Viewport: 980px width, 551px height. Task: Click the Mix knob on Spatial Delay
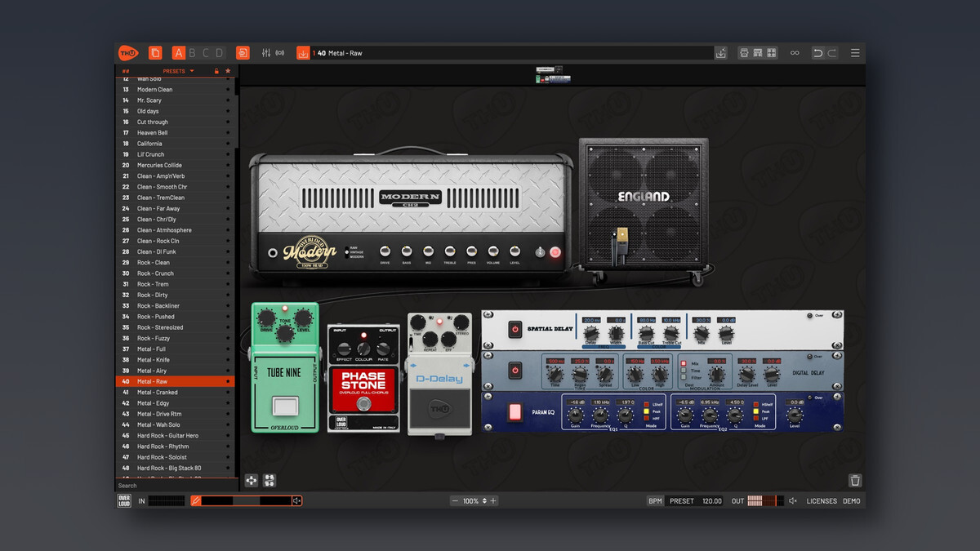701,333
